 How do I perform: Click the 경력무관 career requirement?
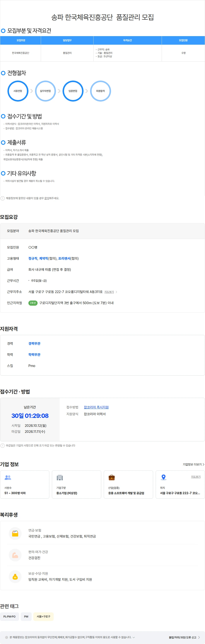click(x=34, y=343)
